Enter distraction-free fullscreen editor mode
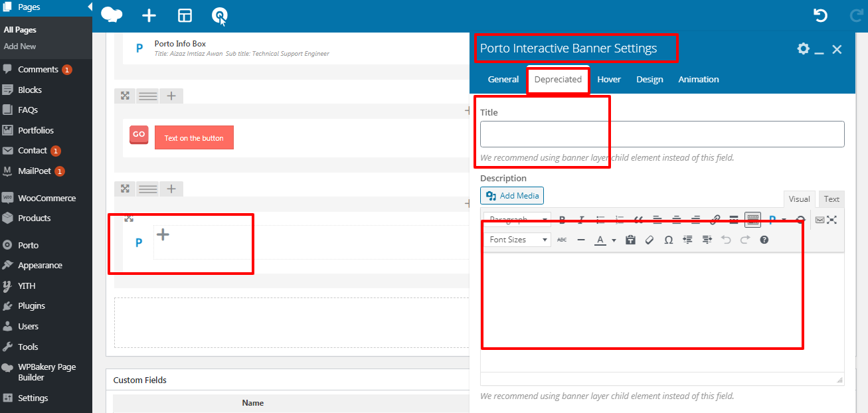This screenshot has height=413, width=868. 832,220
